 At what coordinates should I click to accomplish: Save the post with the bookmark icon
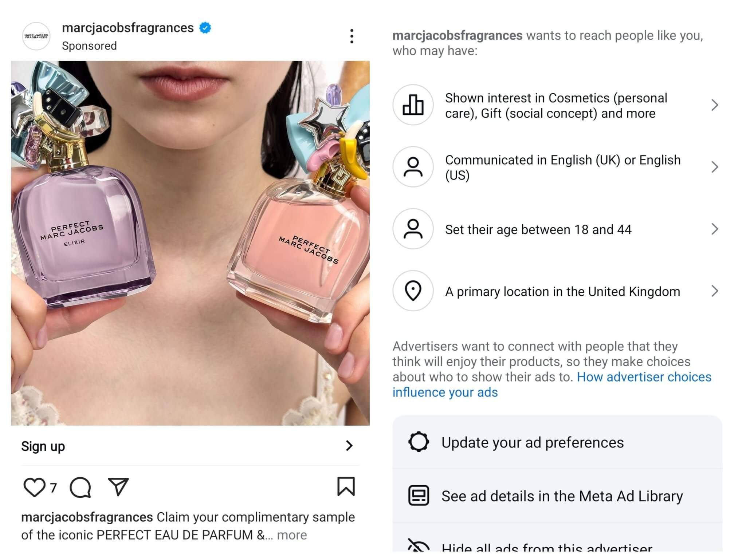[x=346, y=486]
